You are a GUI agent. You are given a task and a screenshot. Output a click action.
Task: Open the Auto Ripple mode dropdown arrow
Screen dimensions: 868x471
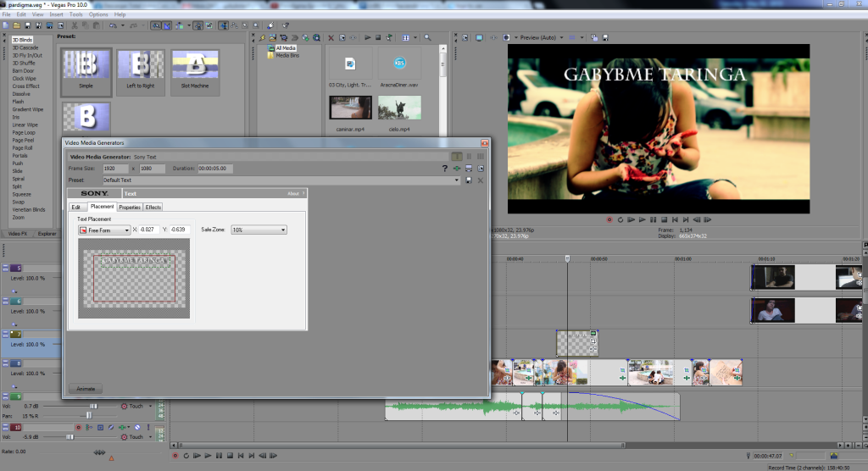pyautogui.click(x=189, y=25)
